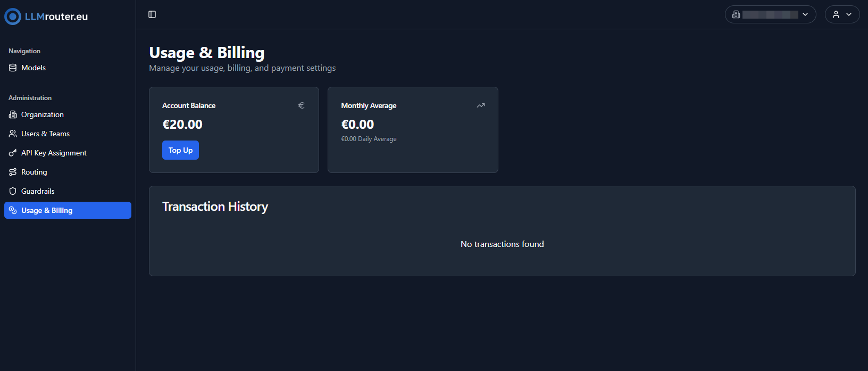The image size is (868, 371).
Task: Click the Routing icon in sidebar
Action: click(x=13, y=172)
